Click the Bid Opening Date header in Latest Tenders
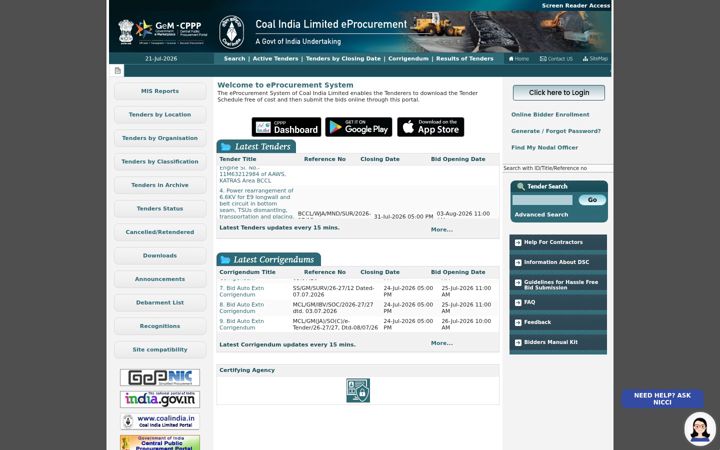This screenshot has height=450, width=720. (x=458, y=159)
